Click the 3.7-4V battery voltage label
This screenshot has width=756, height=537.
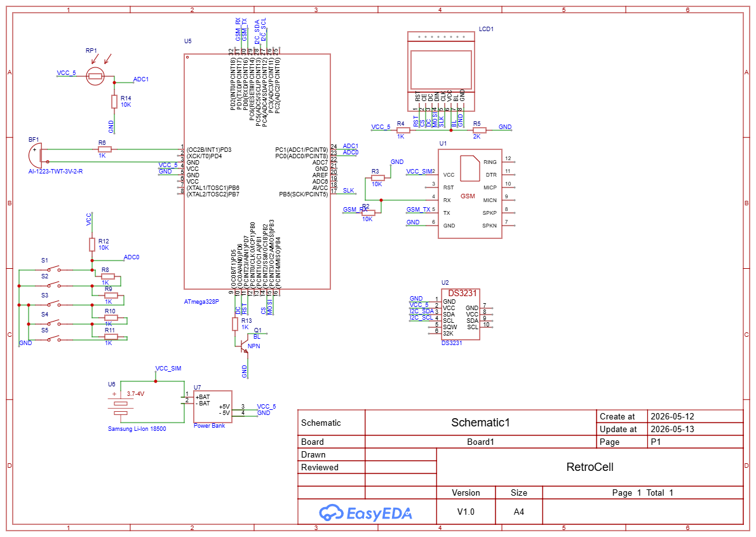[x=135, y=394]
